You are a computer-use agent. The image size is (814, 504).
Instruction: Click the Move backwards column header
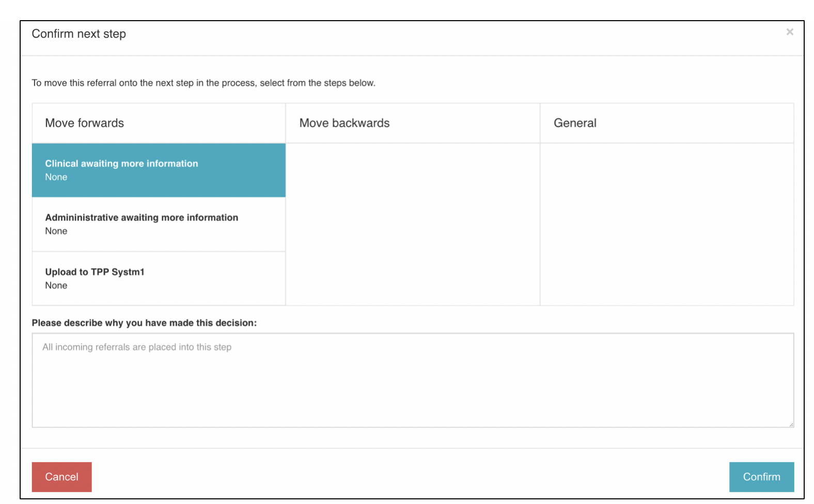[345, 123]
